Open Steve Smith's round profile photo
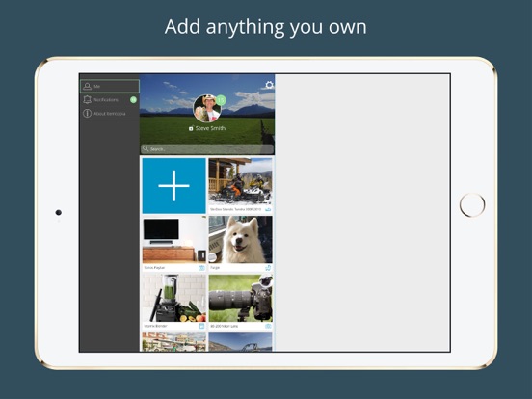The image size is (532, 399). click(x=207, y=109)
